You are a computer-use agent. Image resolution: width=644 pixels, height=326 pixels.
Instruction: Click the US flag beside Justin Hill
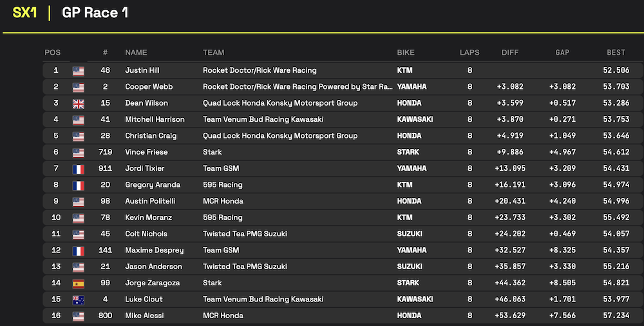pyautogui.click(x=78, y=71)
